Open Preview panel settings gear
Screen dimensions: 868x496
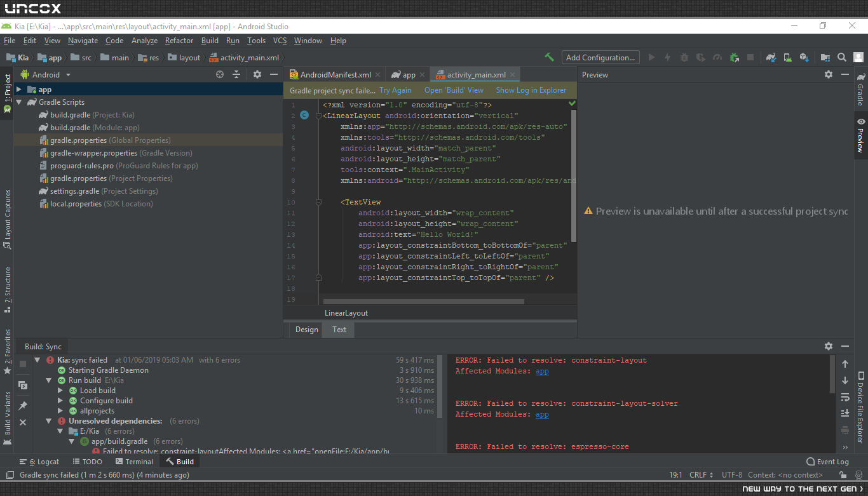829,74
